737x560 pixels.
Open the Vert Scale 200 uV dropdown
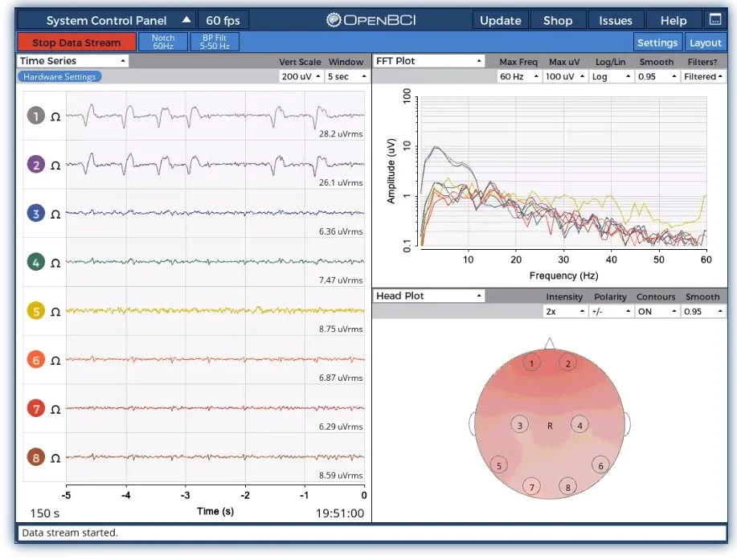(x=300, y=76)
